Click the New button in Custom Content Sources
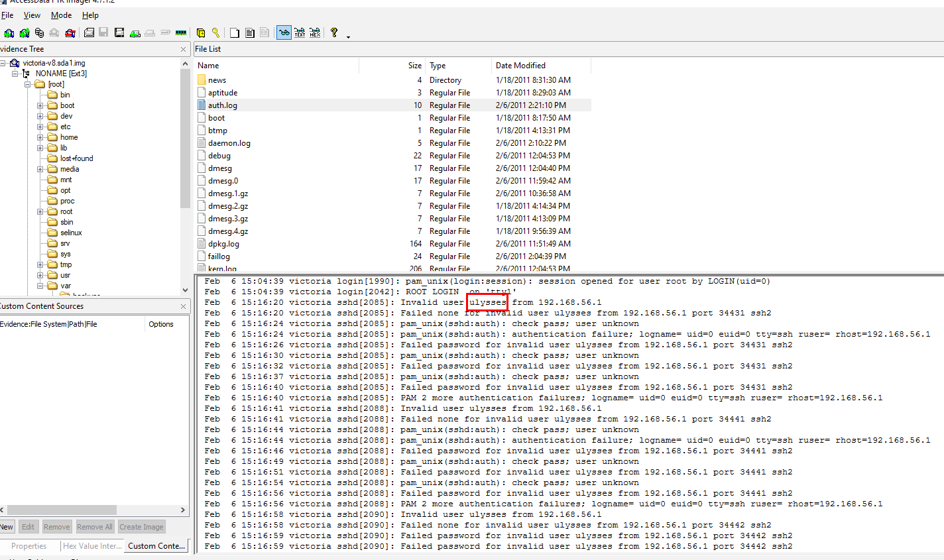Image resolution: width=944 pixels, height=560 pixels. [x=7, y=527]
